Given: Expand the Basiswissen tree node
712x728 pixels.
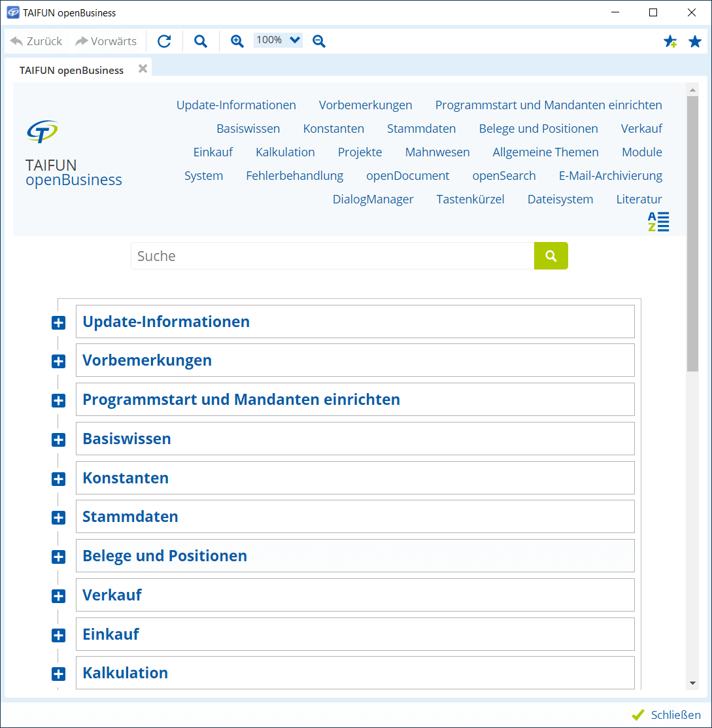Looking at the screenshot, I should tap(58, 440).
